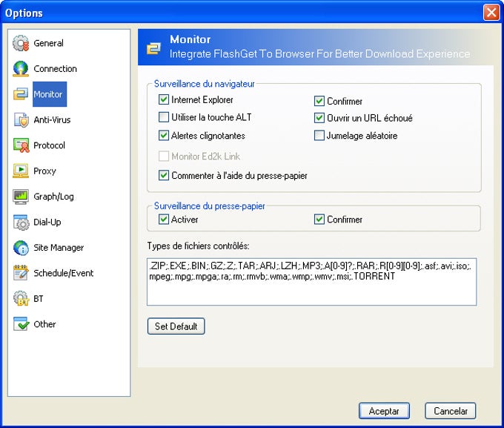Select the Monitor category label

point(50,94)
